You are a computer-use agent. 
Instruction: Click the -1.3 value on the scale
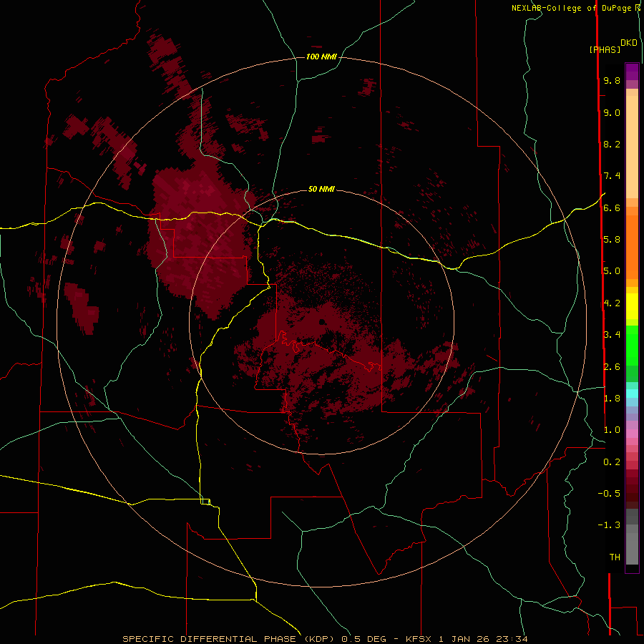tap(609, 525)
